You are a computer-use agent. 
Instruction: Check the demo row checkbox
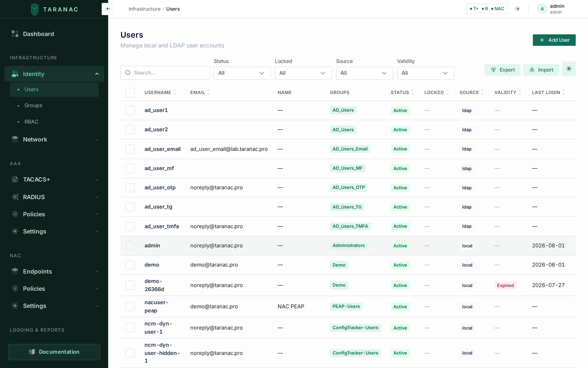pos(130,265)
